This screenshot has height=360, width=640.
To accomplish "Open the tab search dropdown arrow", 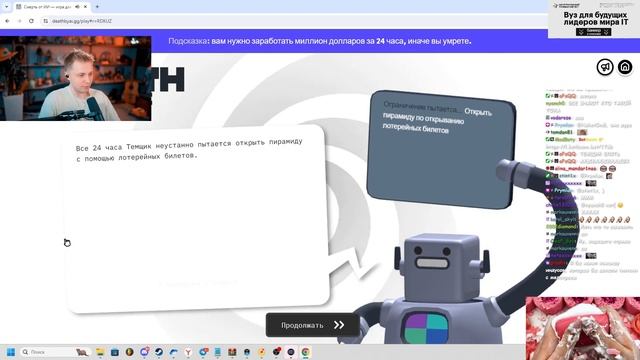I will click(x=6, y=7).
